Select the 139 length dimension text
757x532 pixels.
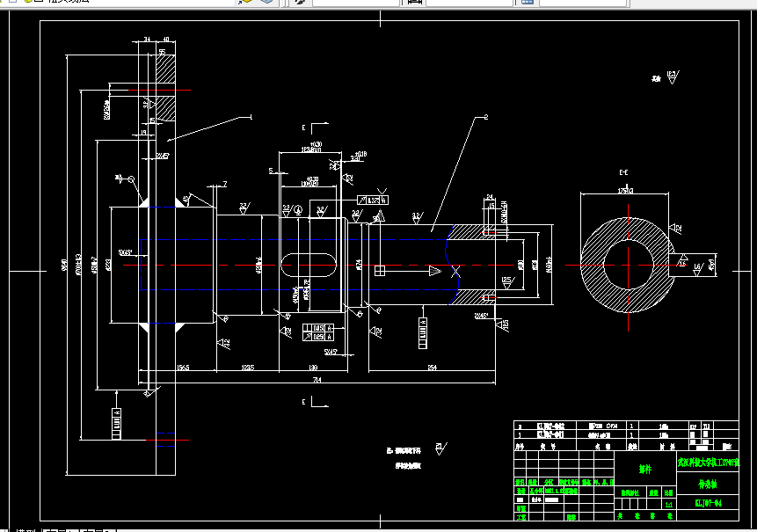click(313, 368)
